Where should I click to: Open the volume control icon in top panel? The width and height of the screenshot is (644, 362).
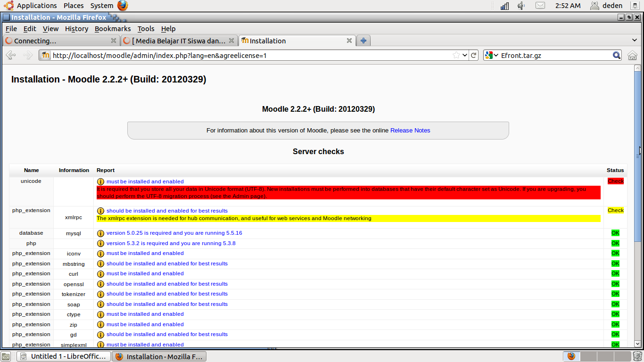tap(521, 6)
